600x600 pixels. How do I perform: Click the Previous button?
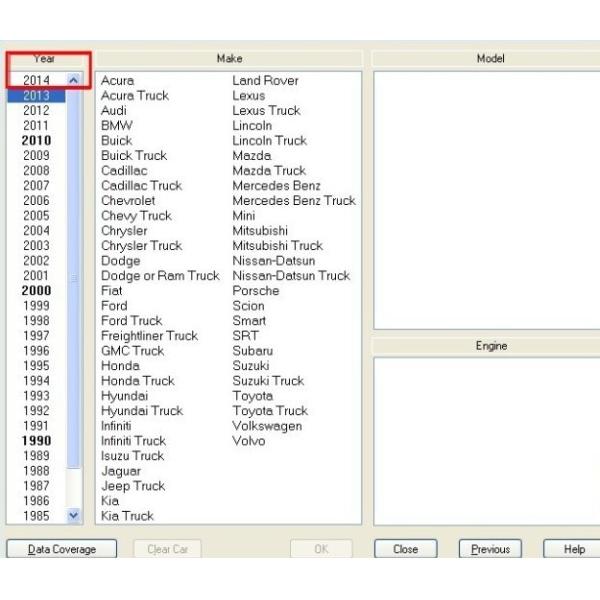point(490,549)
